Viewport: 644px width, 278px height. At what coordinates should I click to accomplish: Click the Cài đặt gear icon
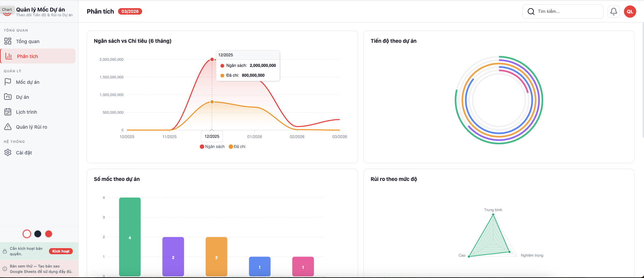point(8,152)
